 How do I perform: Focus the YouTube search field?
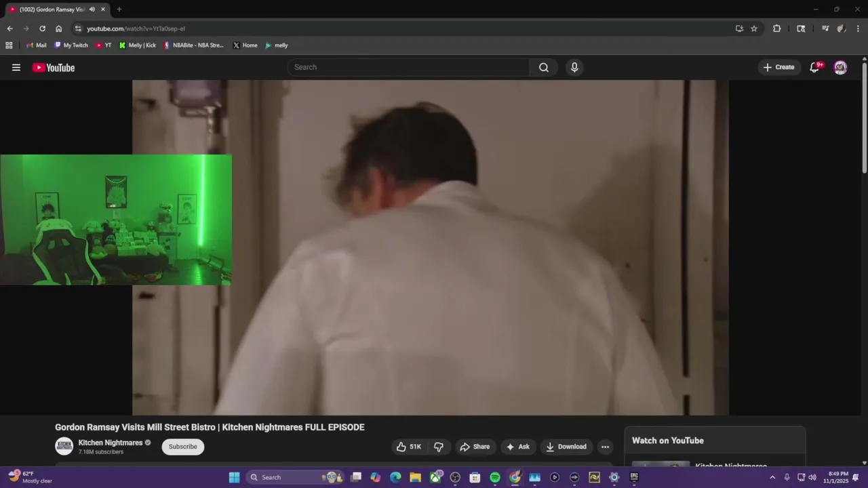pos(409,67)
